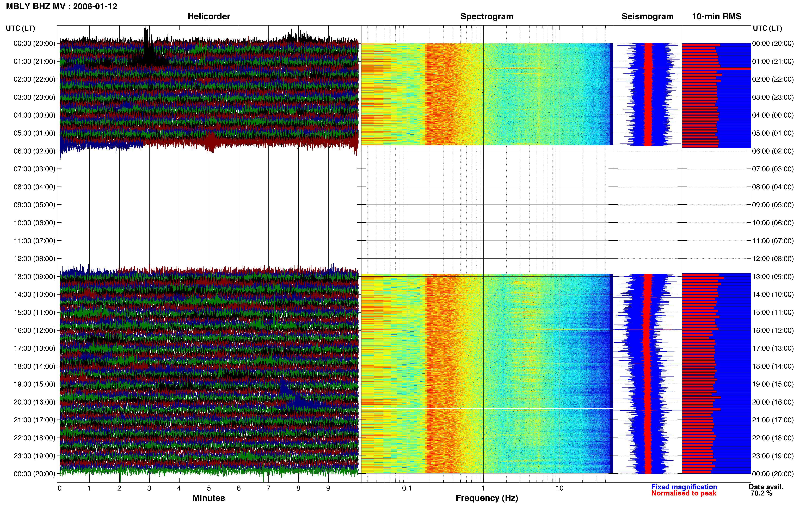
Task: Click right axis label 22:00 (18:00)
Action: pyautogui.click(x=773, y=438)
